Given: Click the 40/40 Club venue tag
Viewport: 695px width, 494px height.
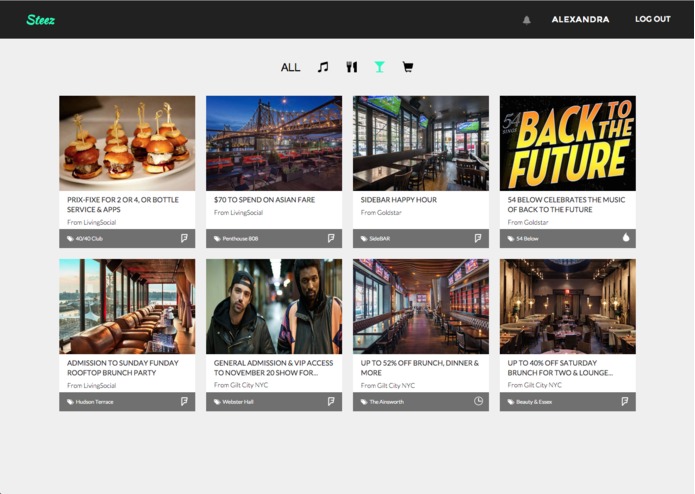Looking at the screenshot, I should pos(85,238).
